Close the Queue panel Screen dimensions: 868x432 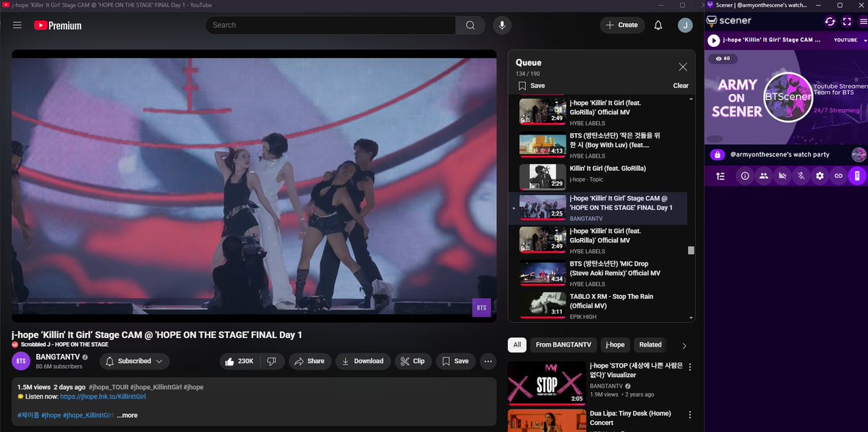tap(683, 67)
